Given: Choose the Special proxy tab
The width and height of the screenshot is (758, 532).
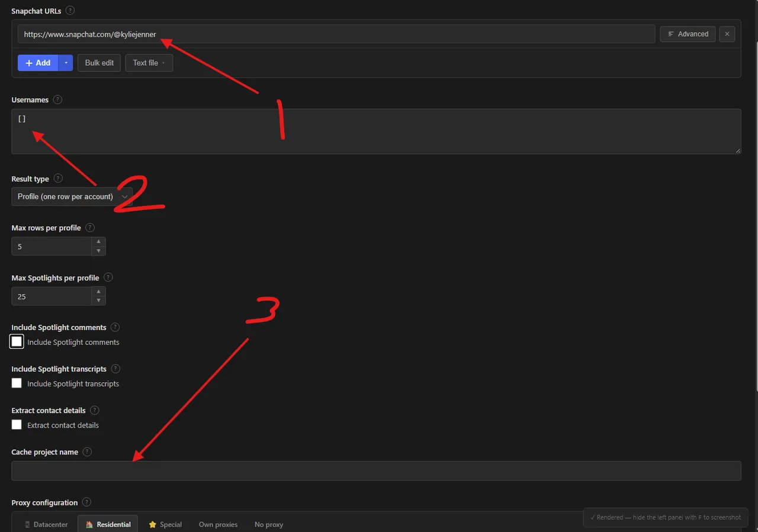Looking at the screenshot, I should pos(165,524).
